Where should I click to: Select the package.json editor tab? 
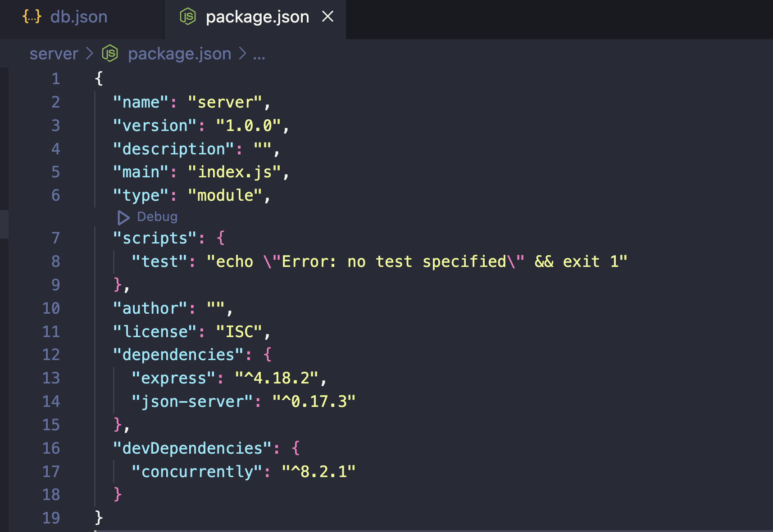tap(257, 17)
